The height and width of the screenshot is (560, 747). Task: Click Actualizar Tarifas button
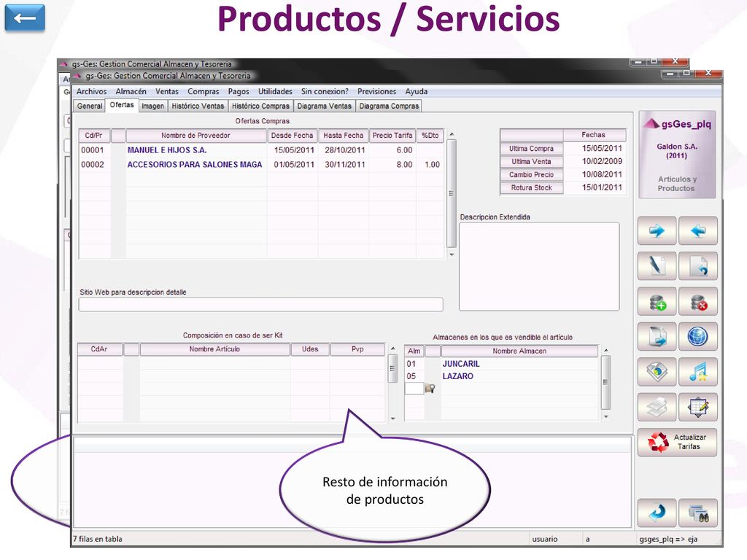pyautogui.click(x=677, y=442)
